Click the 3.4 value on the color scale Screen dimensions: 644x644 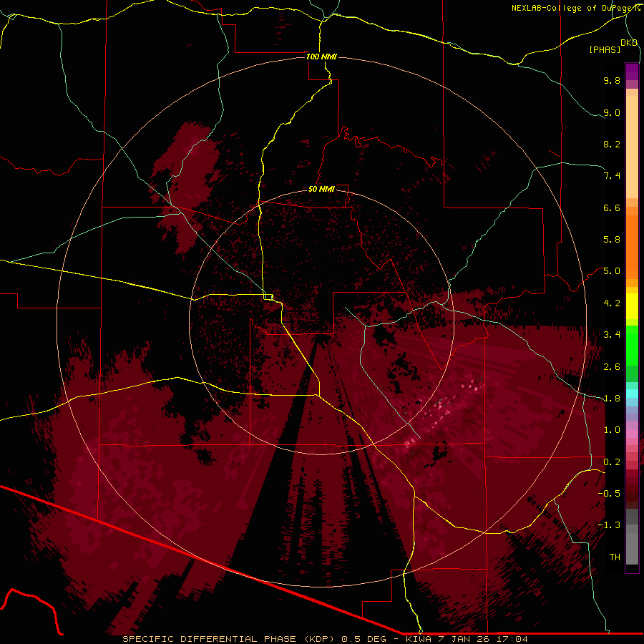point(612,335)
